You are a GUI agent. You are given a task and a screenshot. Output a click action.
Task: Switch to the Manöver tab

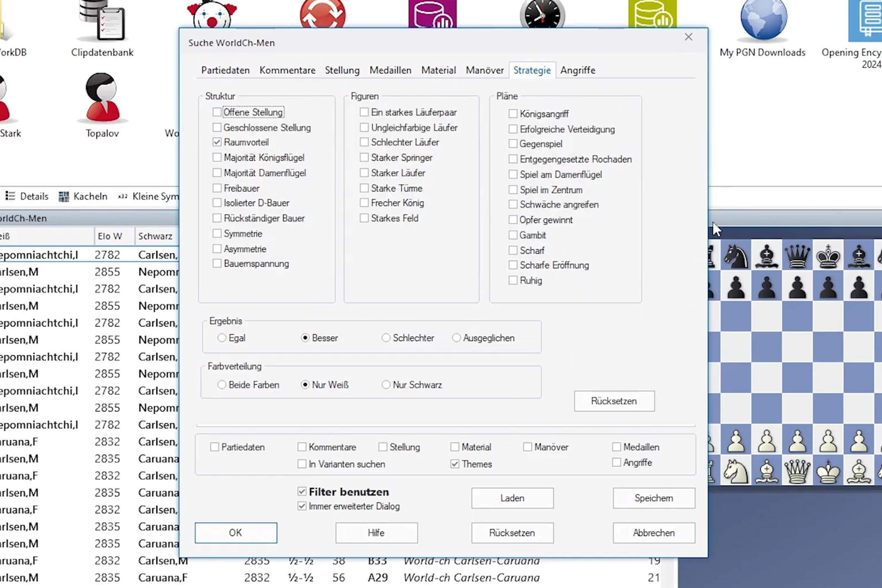click(485, 70)
